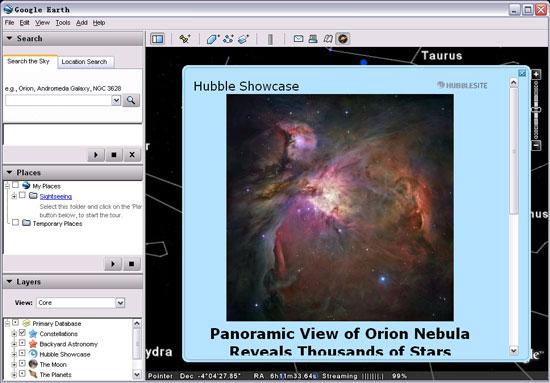
Task: Click the zoom slider handle
Action: pos(536,110)
